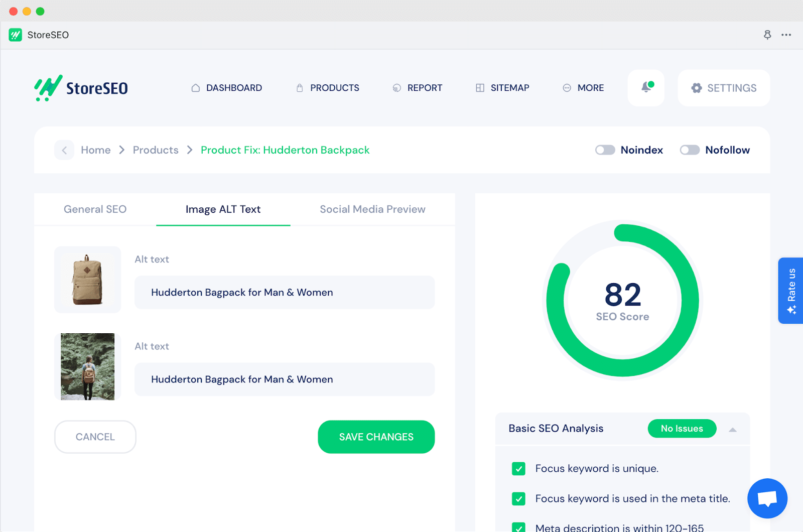803x532 pixels.
Task: Click the Products bag icon
Action: (300, 88)
